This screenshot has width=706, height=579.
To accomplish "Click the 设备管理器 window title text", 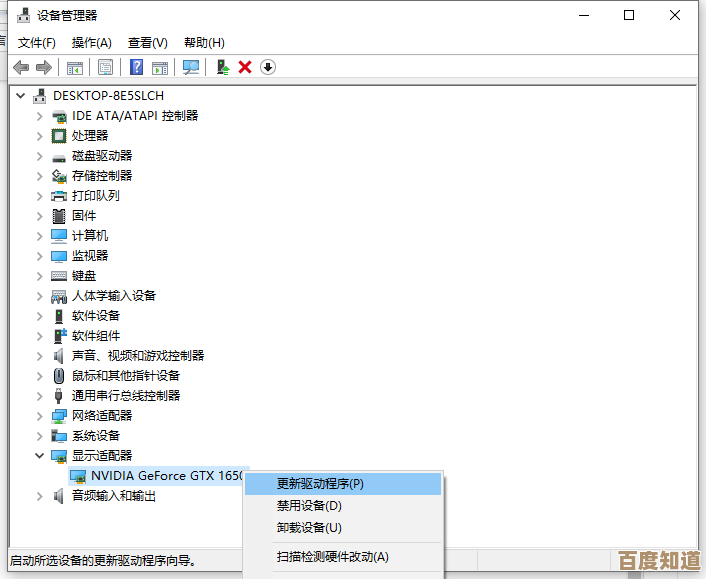I will coord(67,16).
